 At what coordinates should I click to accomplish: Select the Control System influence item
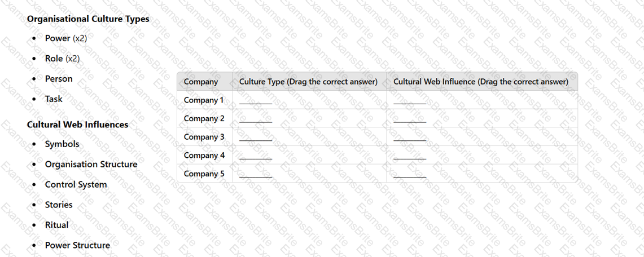pyautogui.click(x=76, y=185)
